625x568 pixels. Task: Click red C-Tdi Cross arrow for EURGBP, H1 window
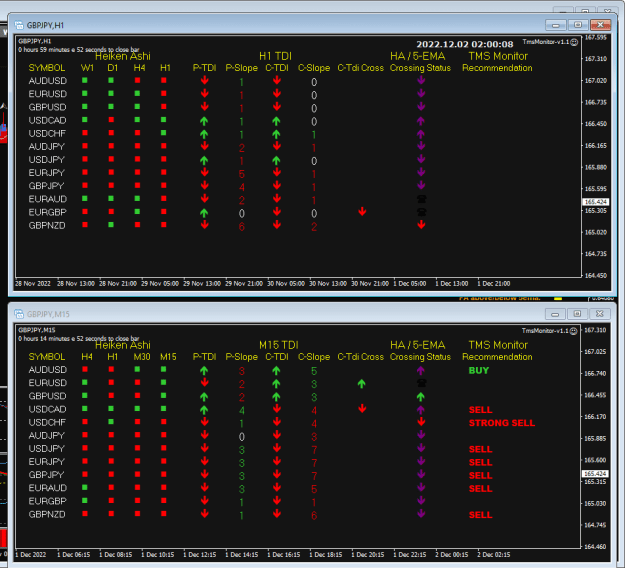click(x=362, y=212)
